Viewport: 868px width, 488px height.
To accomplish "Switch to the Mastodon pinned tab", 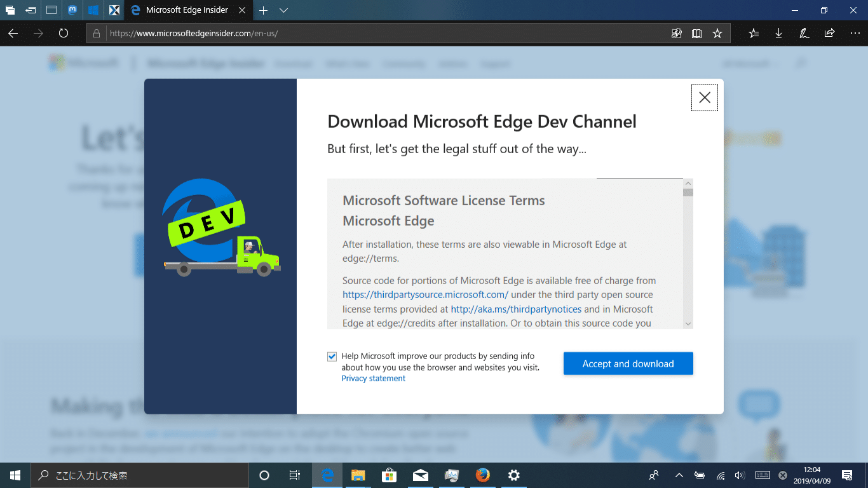I will tap(73, 10).
